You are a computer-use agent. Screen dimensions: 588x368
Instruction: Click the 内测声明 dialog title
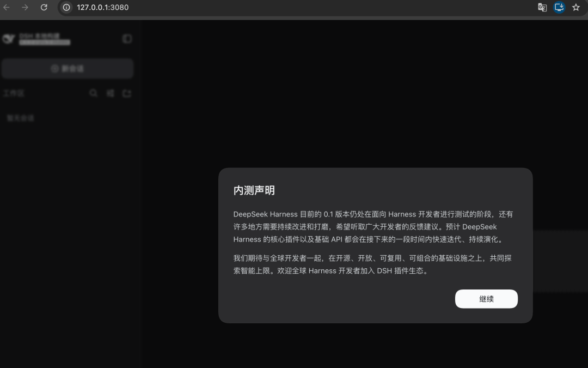coord(254,190)
